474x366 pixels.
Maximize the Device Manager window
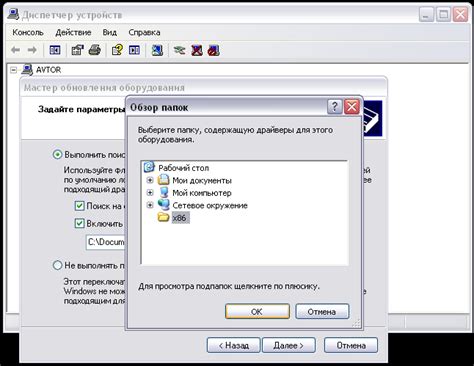[x=444, y=14]
